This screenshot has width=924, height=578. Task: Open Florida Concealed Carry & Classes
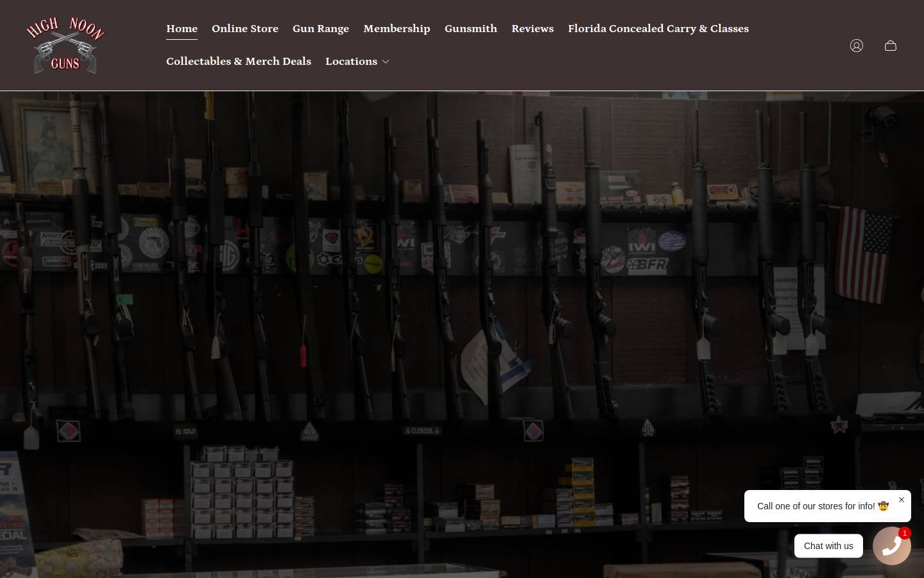tap(658, 28)
